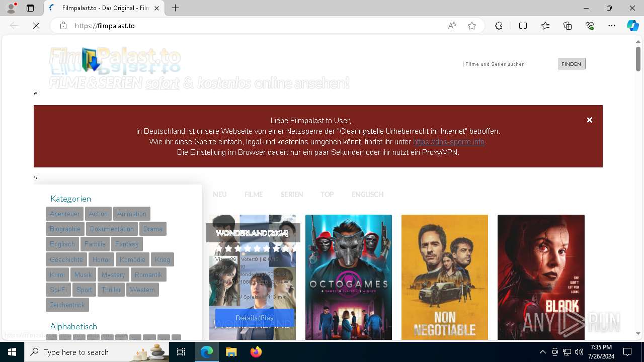Open the browser profile icon
This screenshot has width=644, height=362.
click(x=11, y=8)
